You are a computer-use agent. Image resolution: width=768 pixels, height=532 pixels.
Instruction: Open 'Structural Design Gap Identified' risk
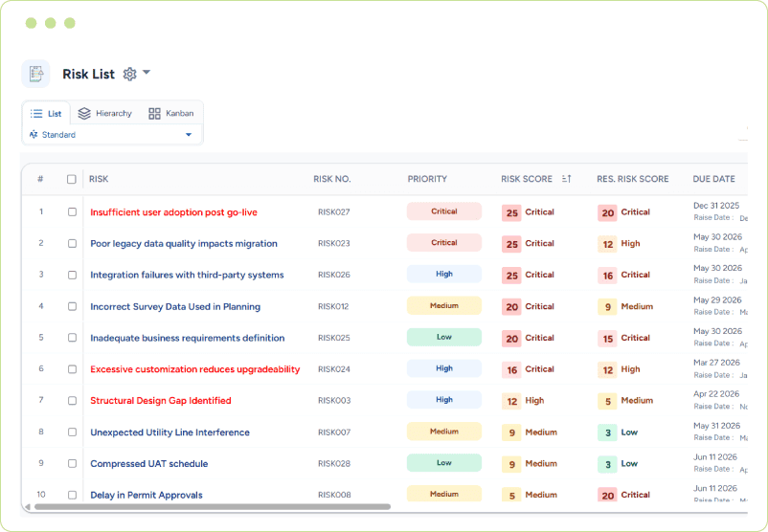tap(161, 401)
